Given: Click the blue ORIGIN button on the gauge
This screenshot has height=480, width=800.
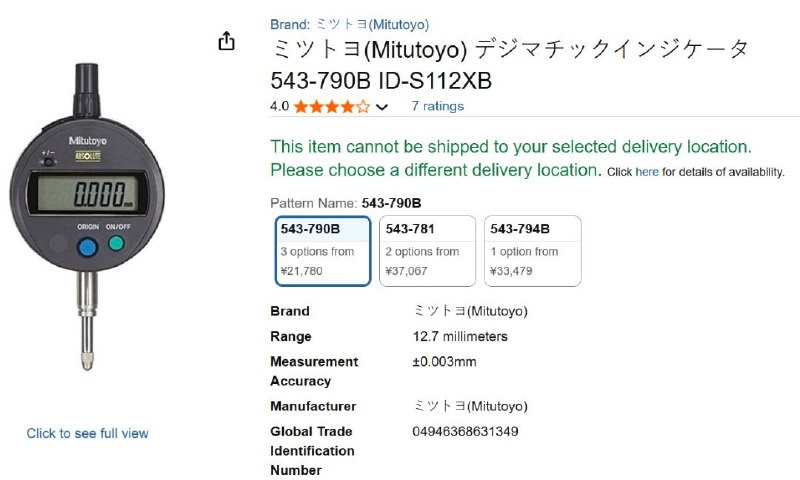Looking at the screenshot, I should [x=87, y=246].
